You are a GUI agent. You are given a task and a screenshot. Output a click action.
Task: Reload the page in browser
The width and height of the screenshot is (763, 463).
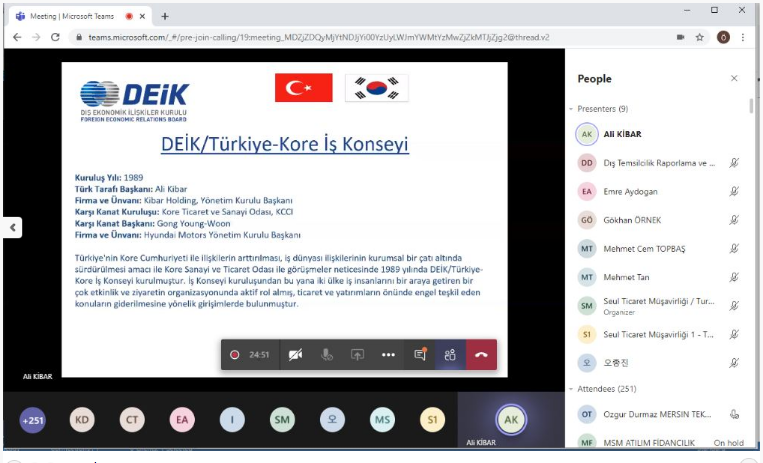pos(57,37)
